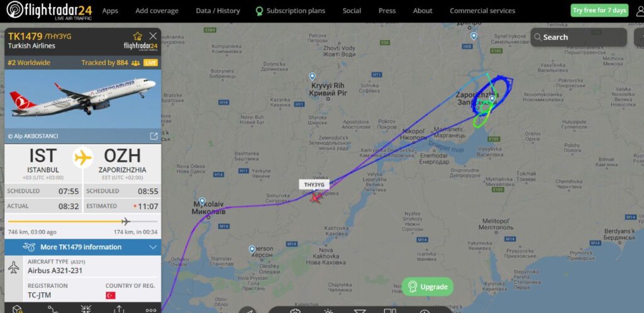
Task: Open aircraft photo external link icon
Action: (x=153, y=136)
